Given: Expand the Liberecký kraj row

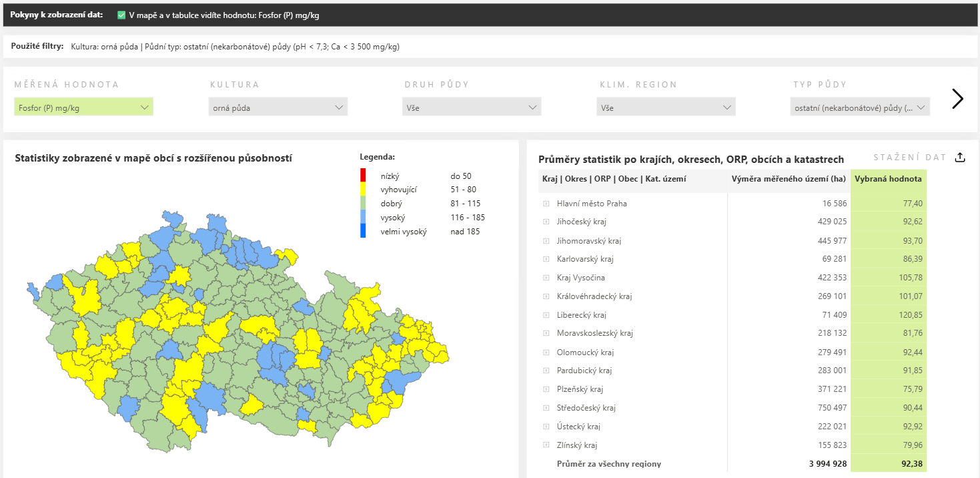Looking at the screenshot, I should click(546, 315).
